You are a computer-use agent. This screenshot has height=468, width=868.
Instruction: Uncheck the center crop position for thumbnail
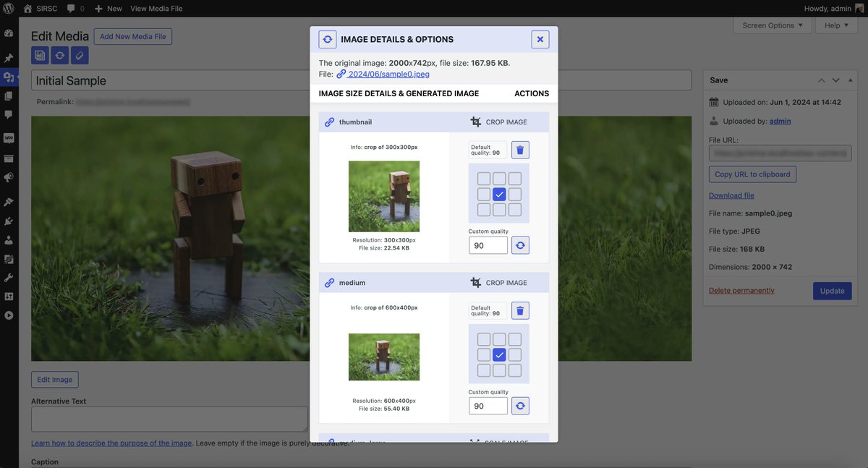click(x=498, y=193)
